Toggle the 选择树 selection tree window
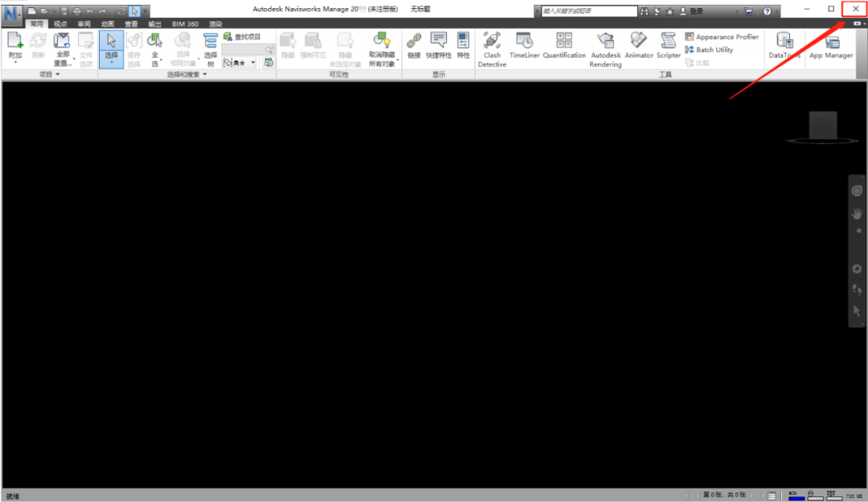The height and width of the screenshot is (502, 868). click(x=211, y=49)
